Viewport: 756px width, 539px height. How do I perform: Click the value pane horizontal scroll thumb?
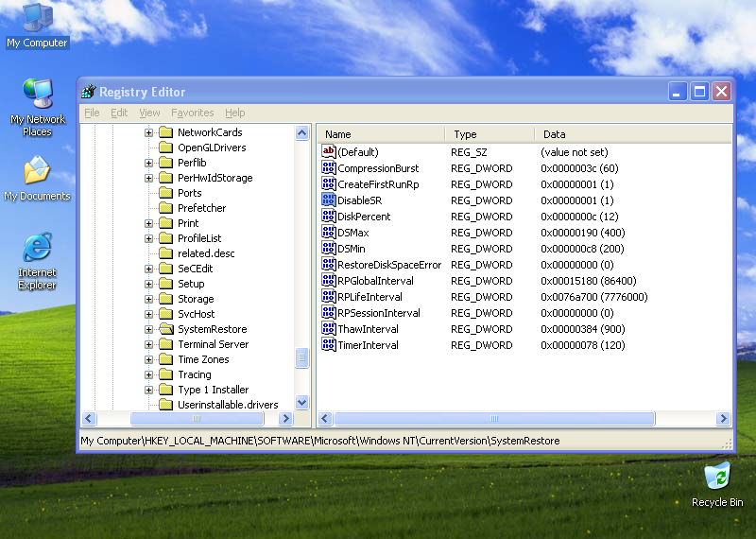(x=494, y=418)
